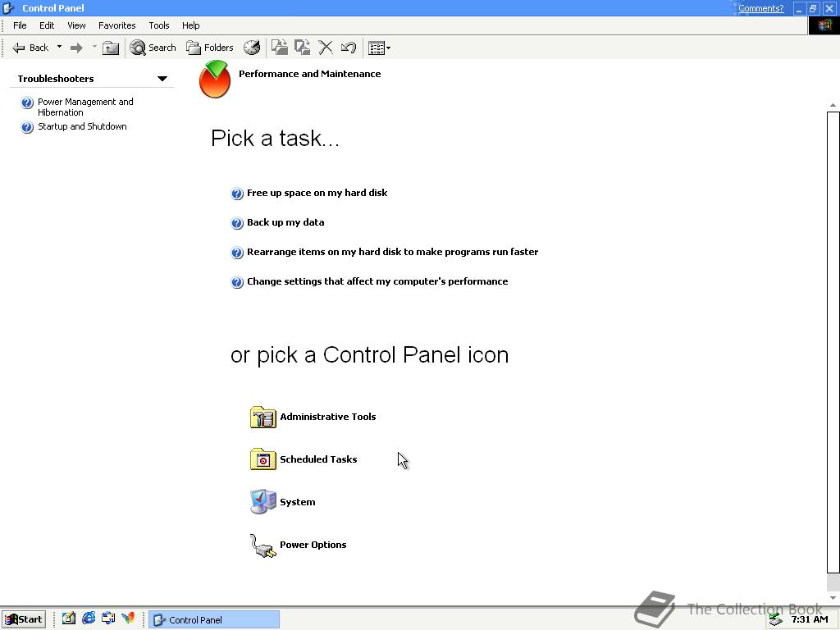Click the Control Panel taskbar button

click(x=214, y=620)
